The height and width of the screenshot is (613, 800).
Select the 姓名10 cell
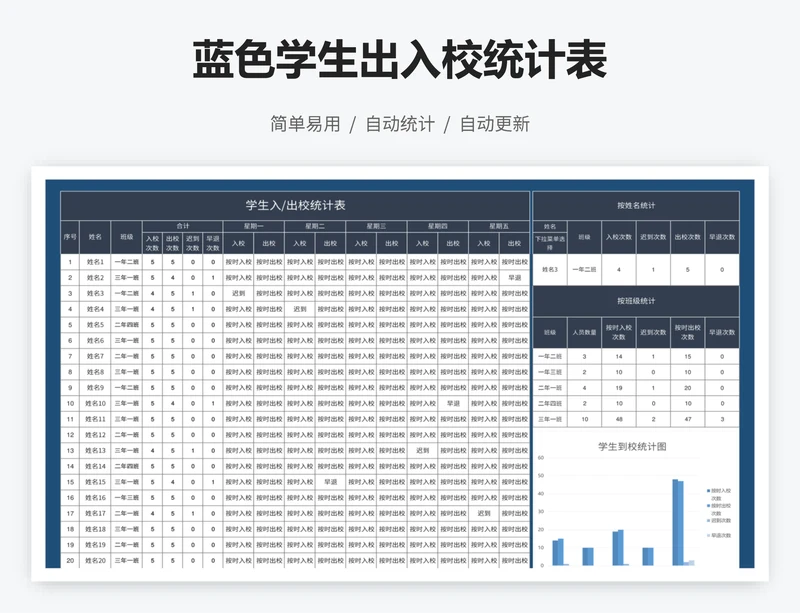tap(95, 403)
